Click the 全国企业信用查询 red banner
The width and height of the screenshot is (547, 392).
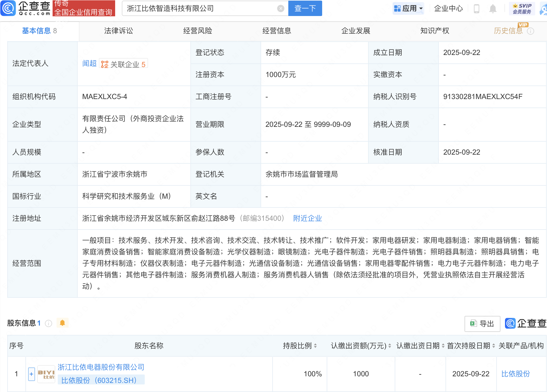point(84,8)
